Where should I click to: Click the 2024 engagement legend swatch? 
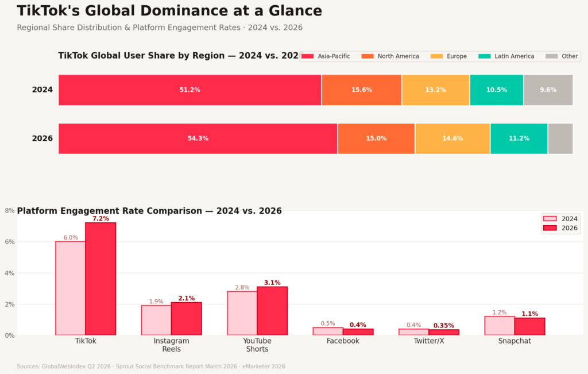[x=550, y=219]
